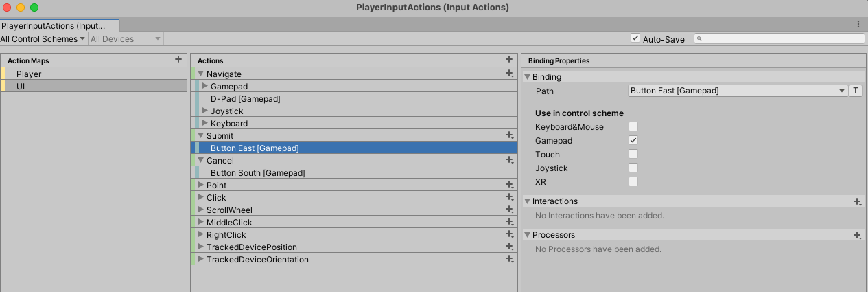Viewport: 868px width, 292px height.
Task: Select the Player action map
Action: [x=93, y=74]
